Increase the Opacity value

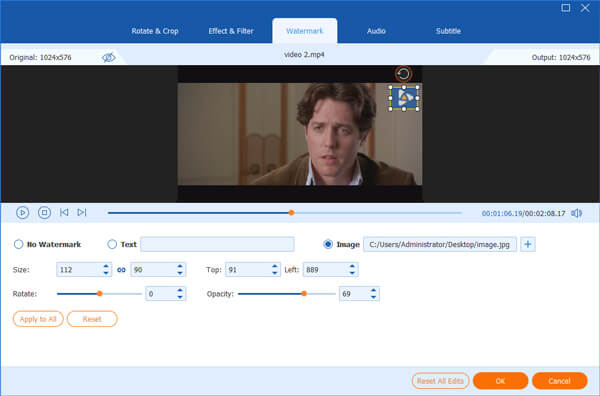pos(373,290)
